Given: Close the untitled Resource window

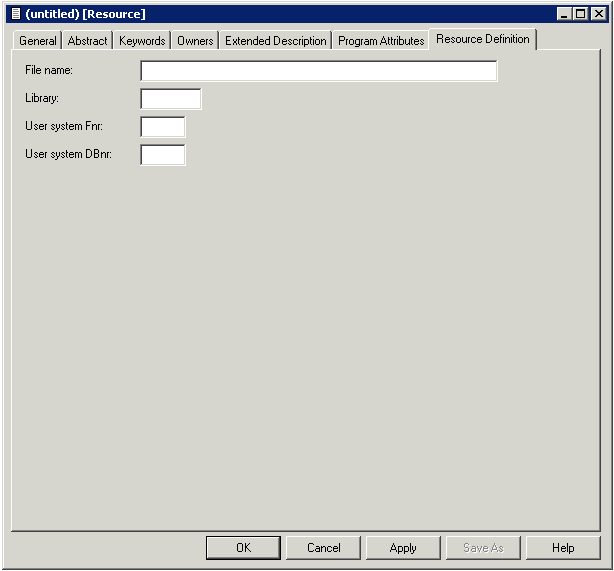Looking at the screenshot, I should [598, 14].
